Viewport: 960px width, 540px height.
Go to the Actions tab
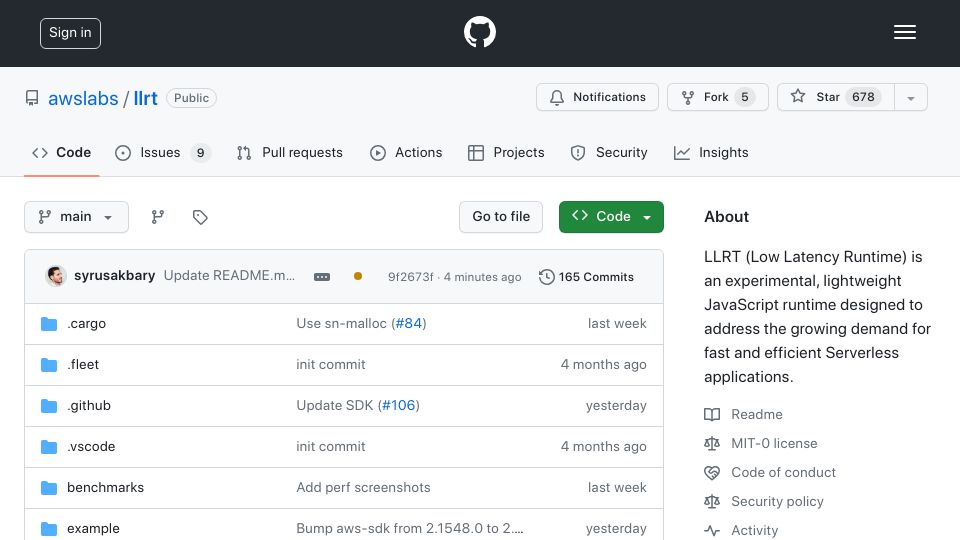[x=406, y=152]
